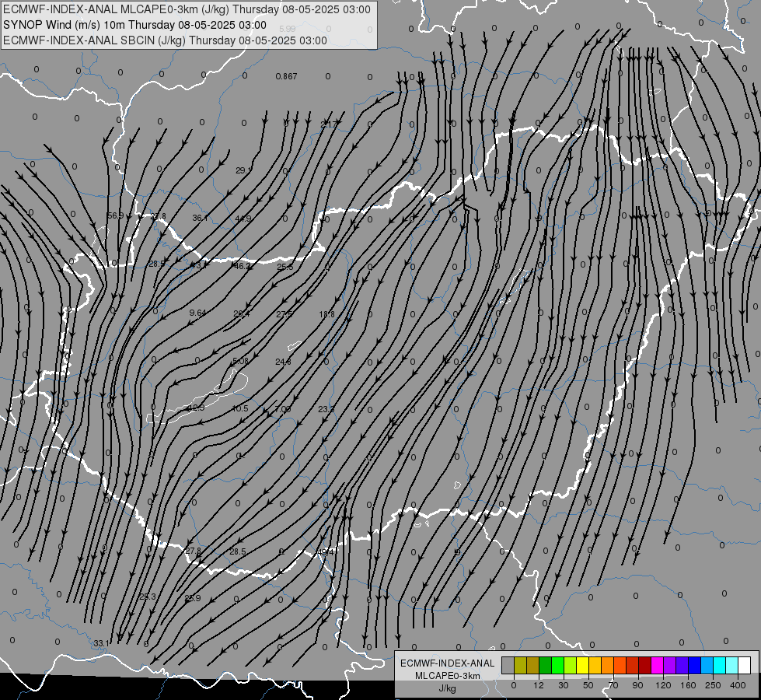Click the map value 25.9
The width and height of the screenshot is (761, 700).
click(193, 598)
